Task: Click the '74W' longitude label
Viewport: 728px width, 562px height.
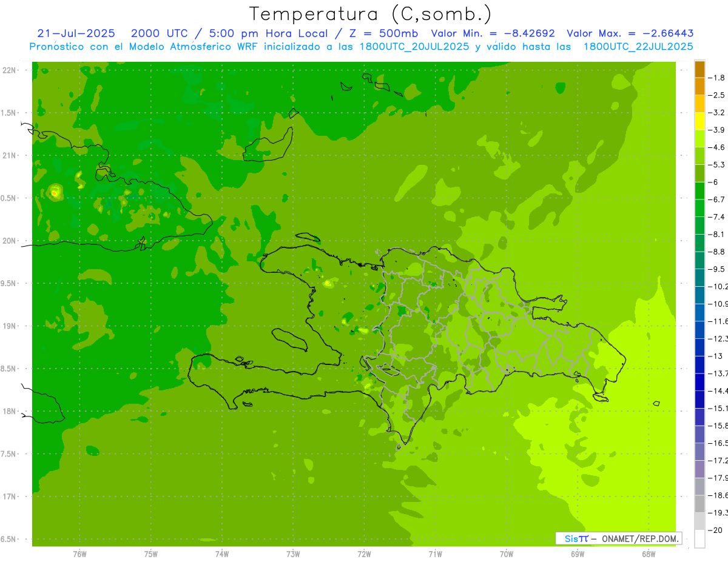Action: 222,554
